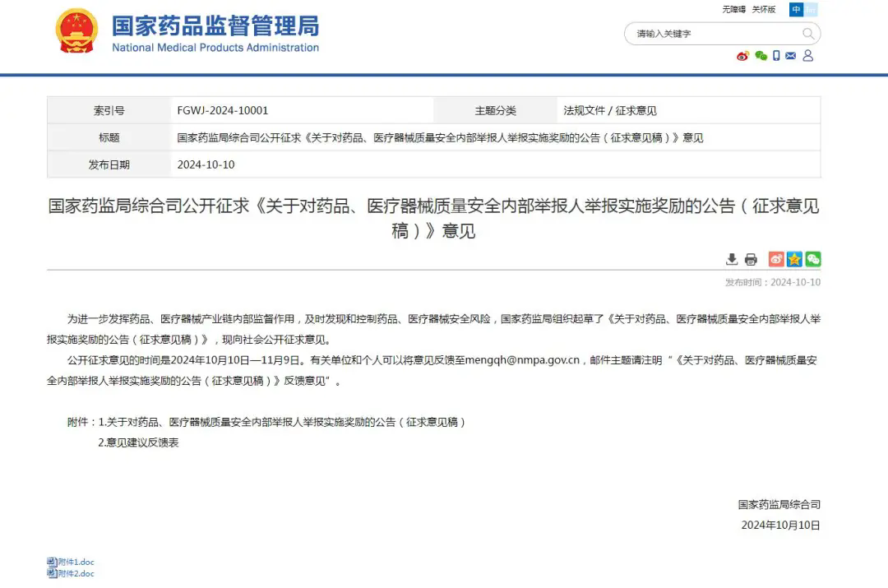Enable 关怀版 care mode
The height and width of the screenshot is (588, 888).
pos(764,10)
